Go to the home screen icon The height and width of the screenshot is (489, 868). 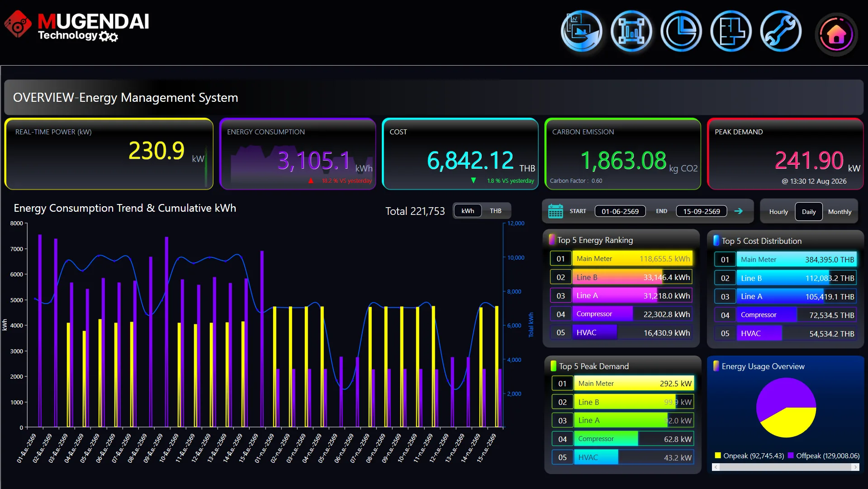836,34
